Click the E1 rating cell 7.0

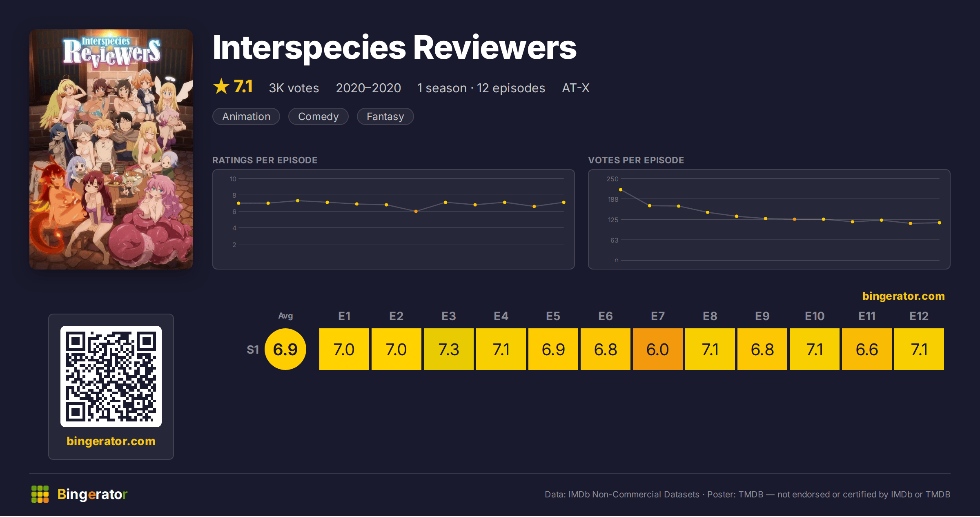click(x=344, y=349)
